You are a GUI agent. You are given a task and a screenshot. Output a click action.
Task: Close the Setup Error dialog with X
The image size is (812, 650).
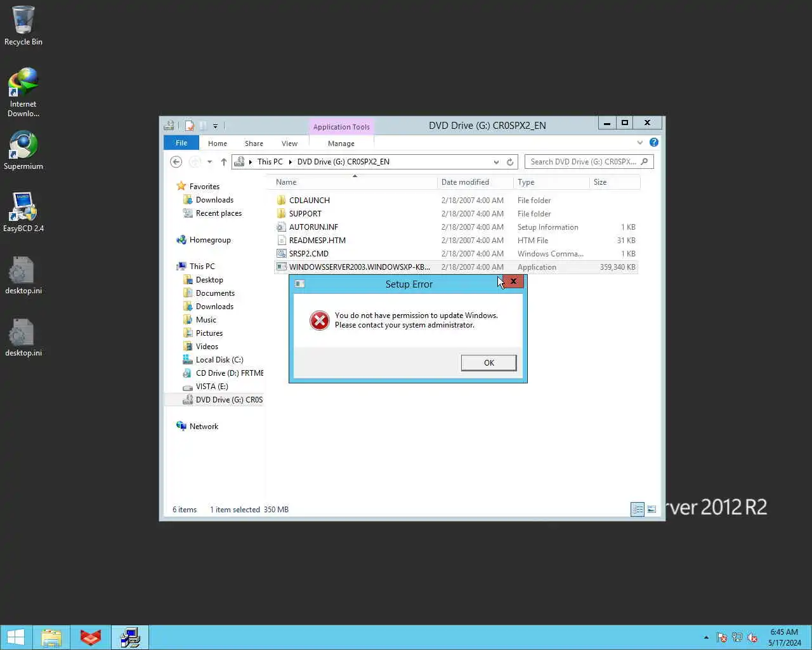[x=513, y=281]
